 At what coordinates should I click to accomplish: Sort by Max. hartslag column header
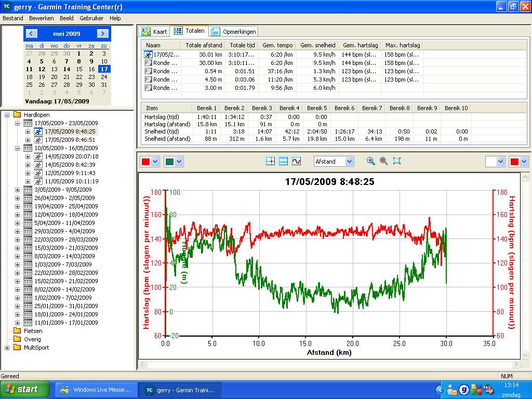click(403, 45)
